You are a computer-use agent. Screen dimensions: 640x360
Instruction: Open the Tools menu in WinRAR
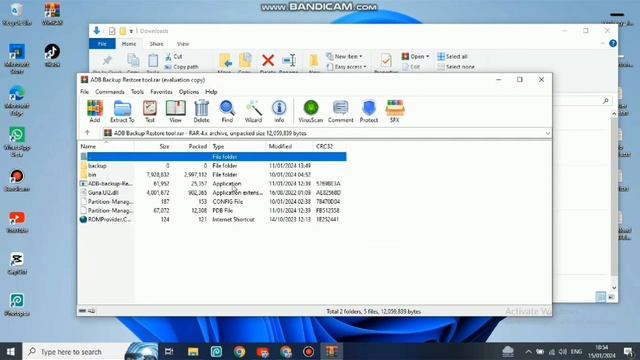(138, 92)
